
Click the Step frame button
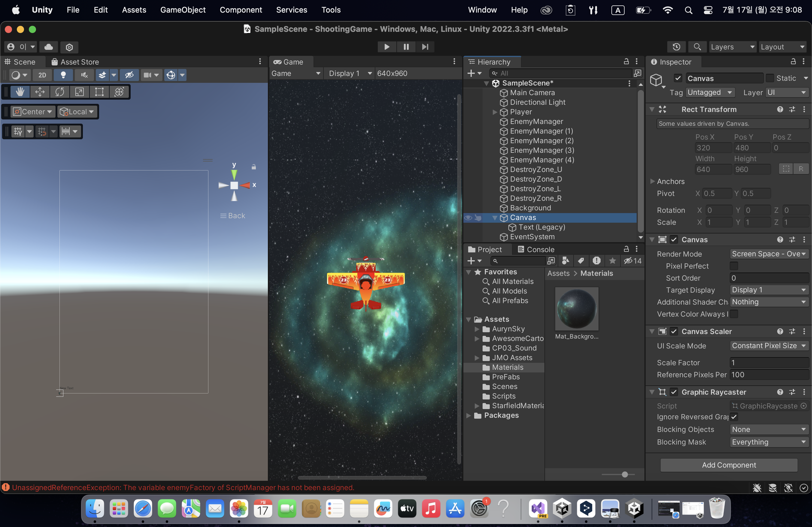click(425, 47)
